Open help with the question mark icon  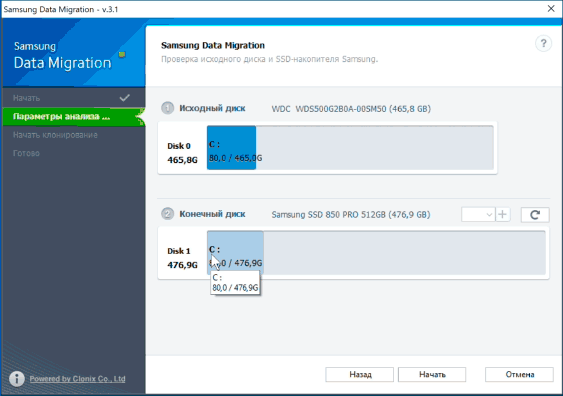543,44
